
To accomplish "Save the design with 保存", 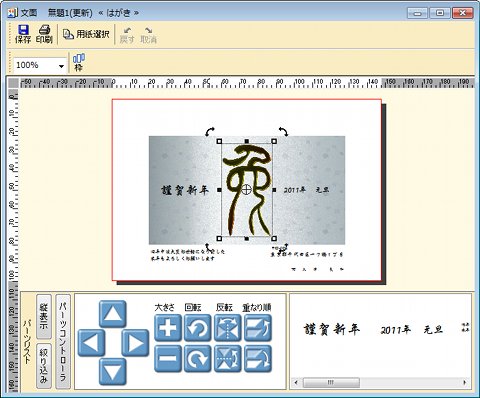I will tap(23, 34).
